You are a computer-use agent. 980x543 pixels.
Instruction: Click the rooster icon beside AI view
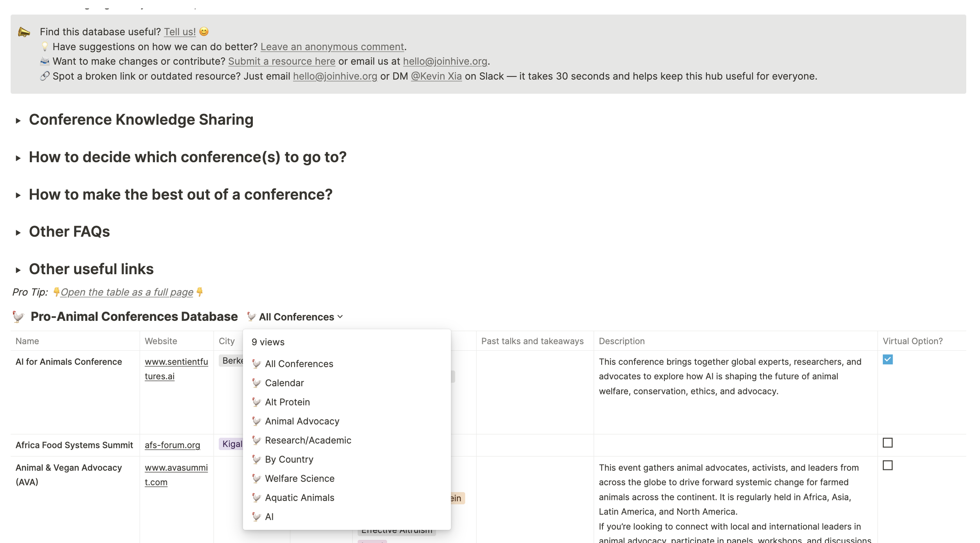pos(256,517)
